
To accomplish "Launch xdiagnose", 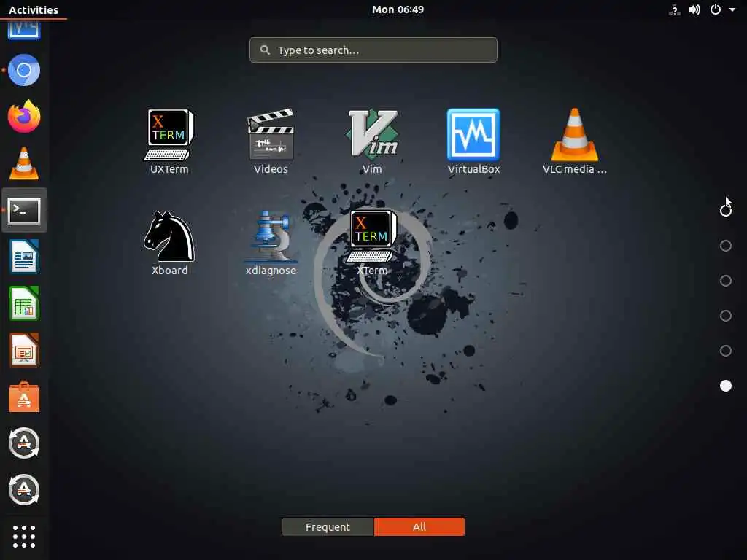I will tap(271, 243).
